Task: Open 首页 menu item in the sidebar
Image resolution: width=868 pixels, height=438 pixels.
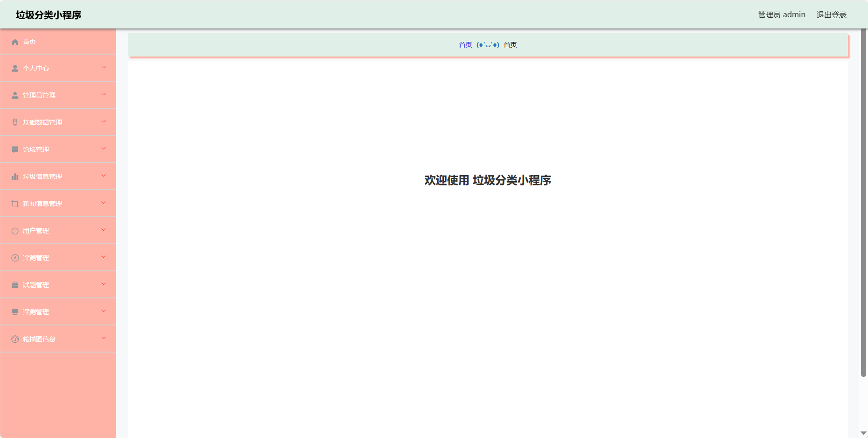Action: [x=58, y=42]
